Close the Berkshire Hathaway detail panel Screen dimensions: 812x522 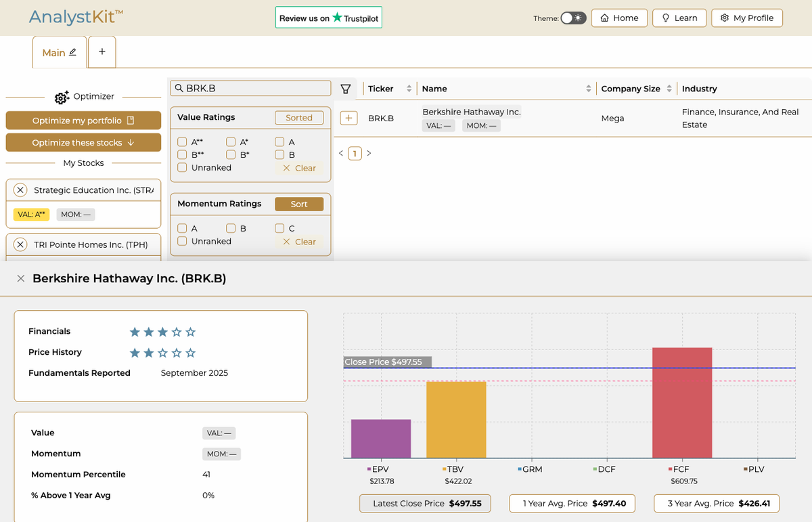tap(21, 278)
